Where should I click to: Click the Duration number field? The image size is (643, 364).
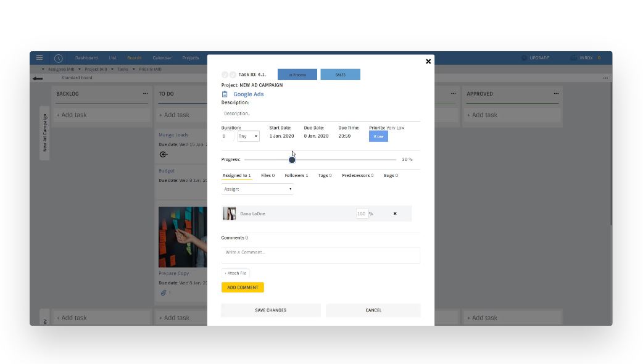[x=228, y=136]
